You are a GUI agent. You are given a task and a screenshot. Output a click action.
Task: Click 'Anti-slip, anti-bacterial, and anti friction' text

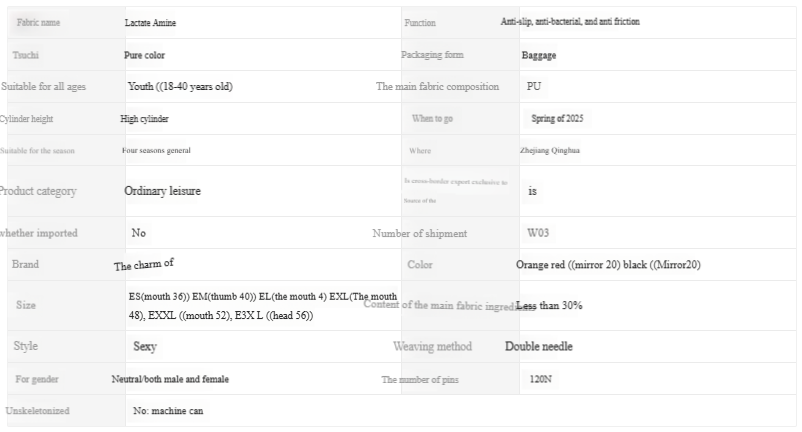tap(570, 22)
